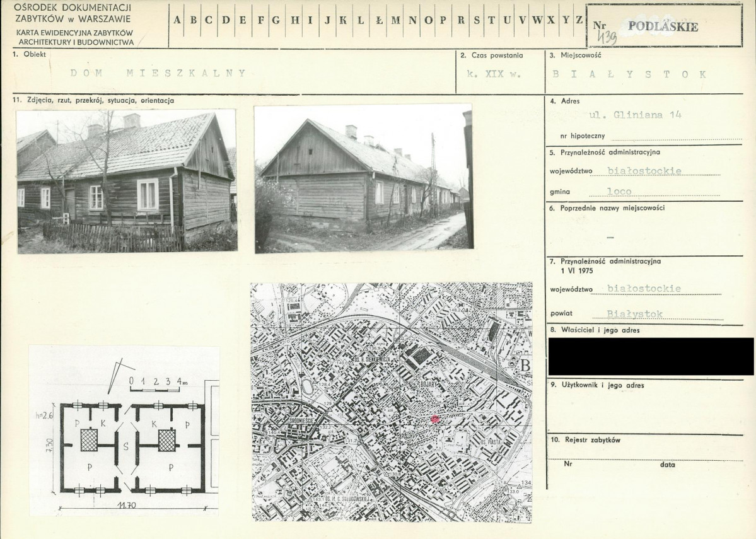Open the right photo with the street view

pyautogui.click(x=363, y=178)
